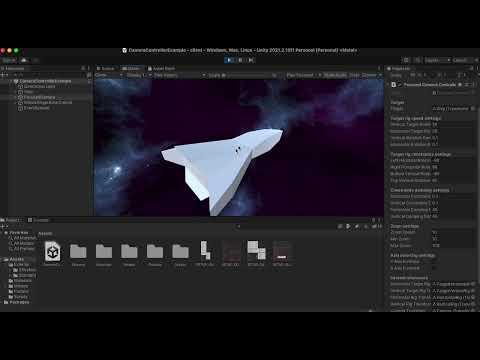Viewport: 480px width, 360px height.
Task: Open Vertical Target Rig object picker
Action: pyautogui.click(x=473, y=291)
